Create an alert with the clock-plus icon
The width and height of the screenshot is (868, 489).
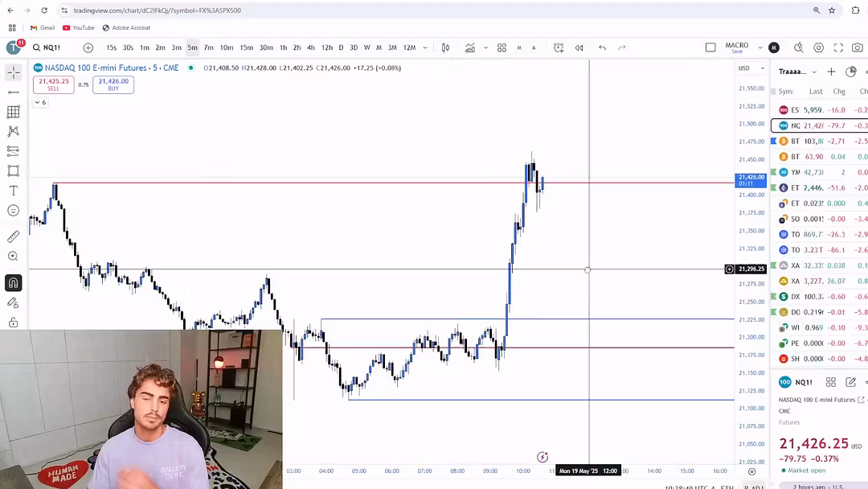pos(558,47)
